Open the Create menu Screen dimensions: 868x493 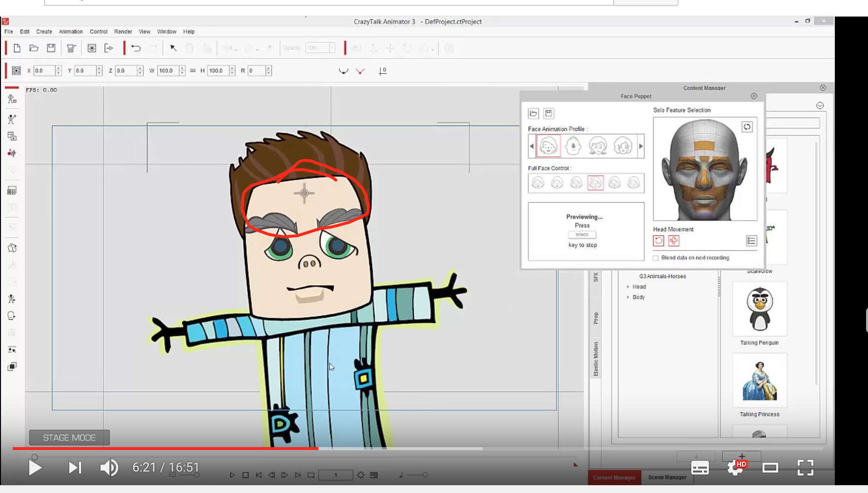pyautogui.click(x=44, y=32)
